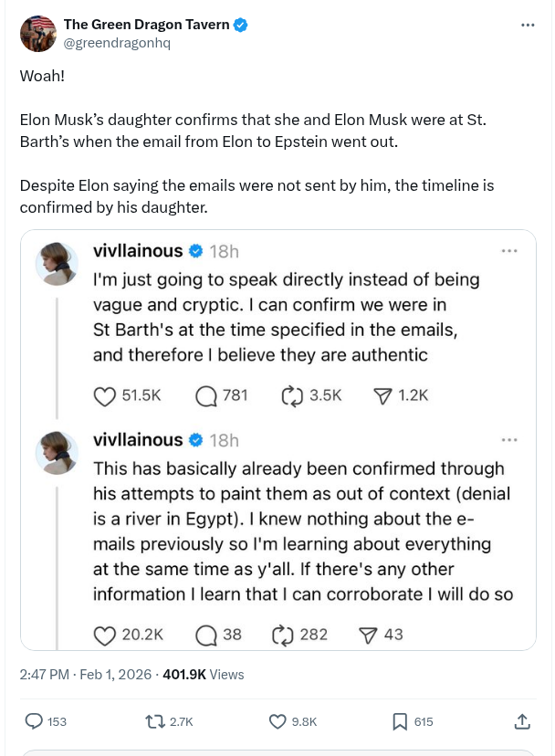Repost the Green Dragon Tavern tweet

pos(155,721)
